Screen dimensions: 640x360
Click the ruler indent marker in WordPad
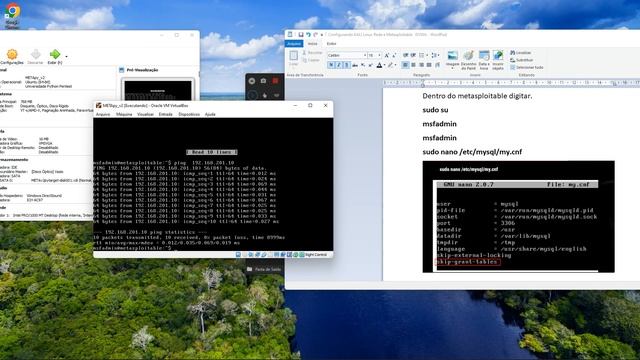coord(422,84)
